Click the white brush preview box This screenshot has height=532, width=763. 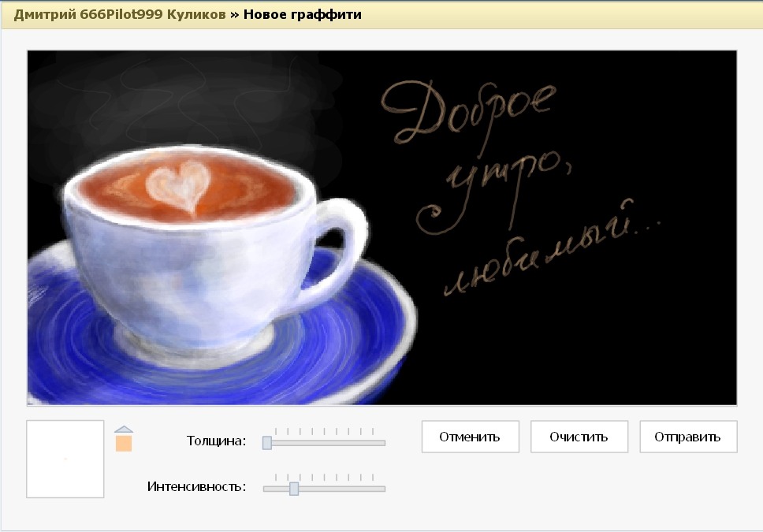(x=65, y=459)
